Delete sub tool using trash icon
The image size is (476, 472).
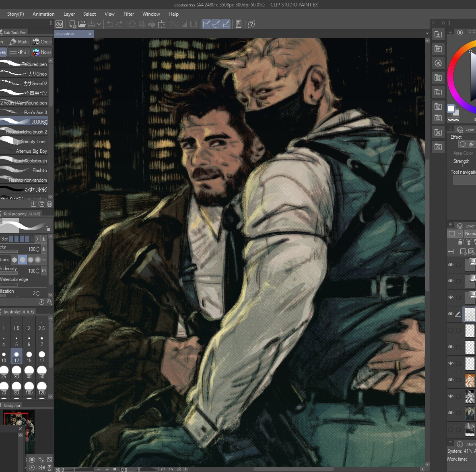(x=49, y=204)
